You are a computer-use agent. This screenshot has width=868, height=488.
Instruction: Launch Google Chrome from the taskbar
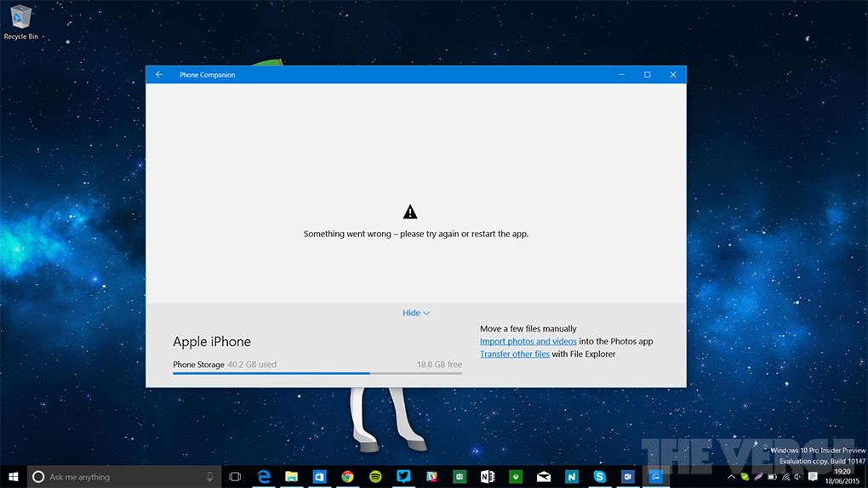point(347,476)
